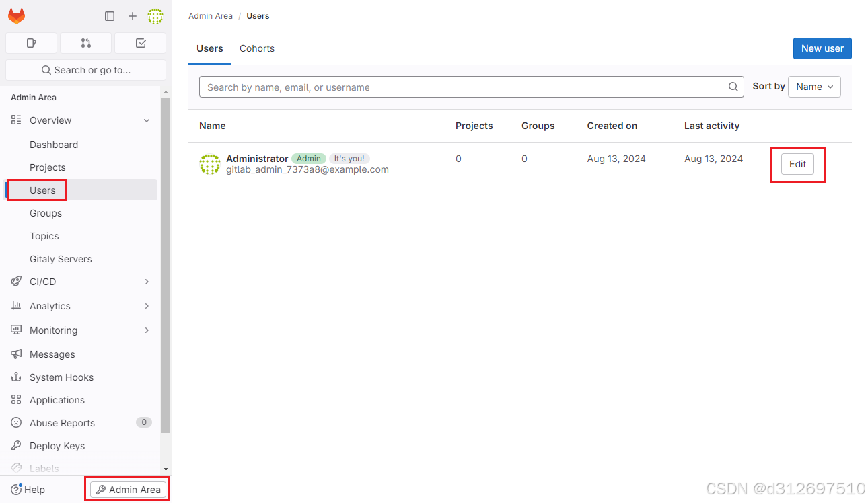Click the Applications grid icon

click(16, 400)
